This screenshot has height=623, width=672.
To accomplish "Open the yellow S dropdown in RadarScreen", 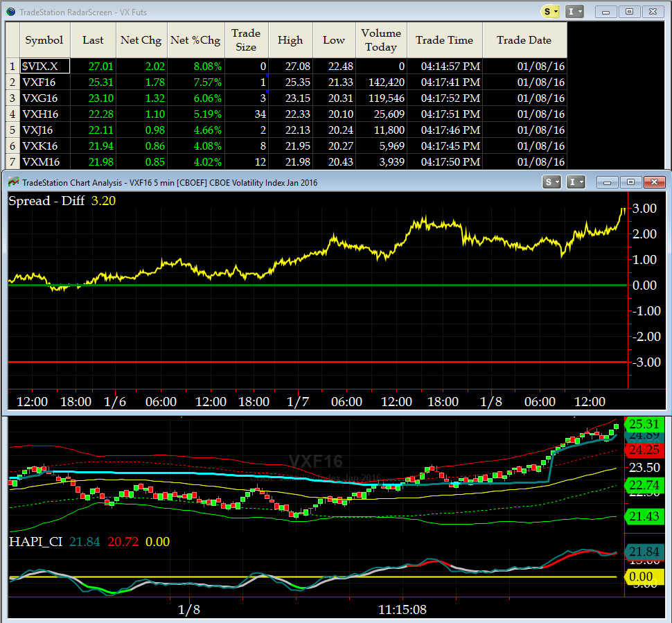I will (x=550, y=12).
